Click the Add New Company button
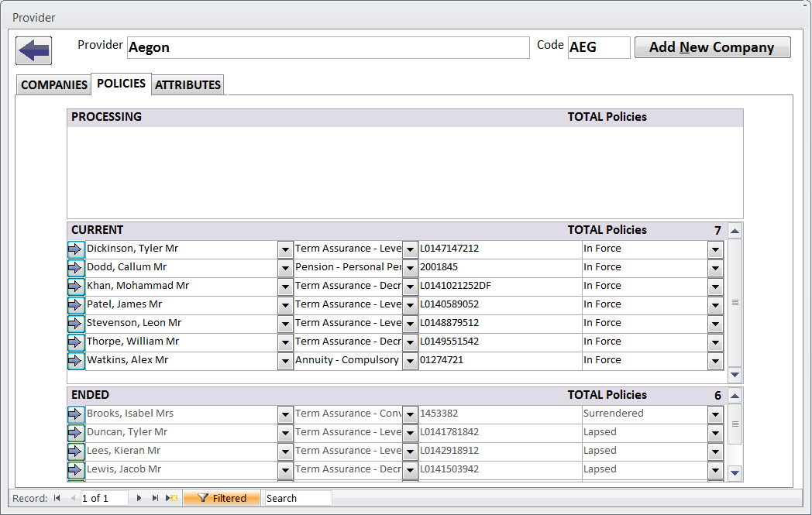Viewport: 812px width, 515px height. tap(712, 47)
